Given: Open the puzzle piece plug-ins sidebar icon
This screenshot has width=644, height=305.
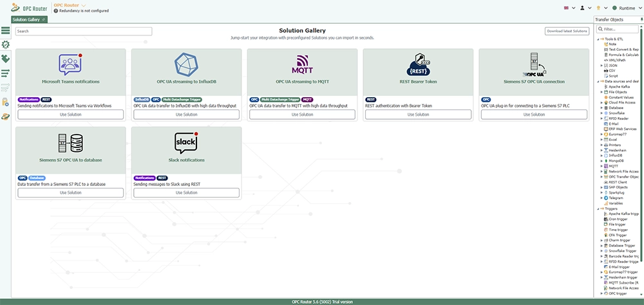Looking at the screenshot, I should click(x=5, y=59).
